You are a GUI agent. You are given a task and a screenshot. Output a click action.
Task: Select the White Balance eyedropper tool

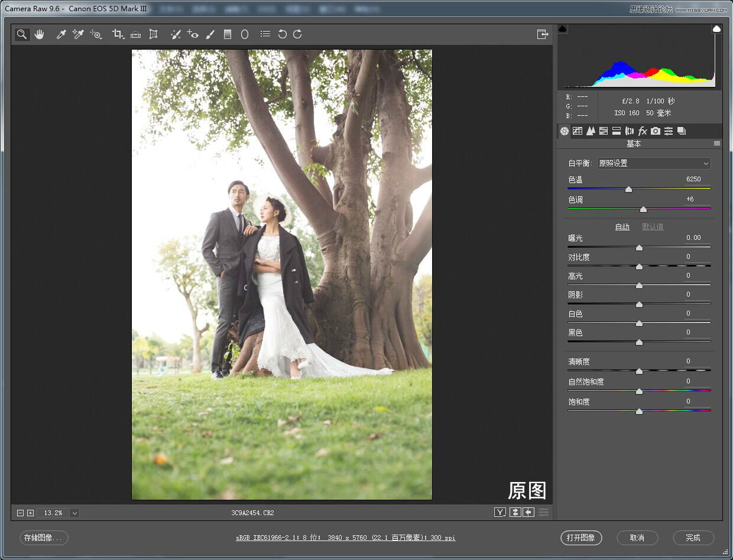[61, 35]
